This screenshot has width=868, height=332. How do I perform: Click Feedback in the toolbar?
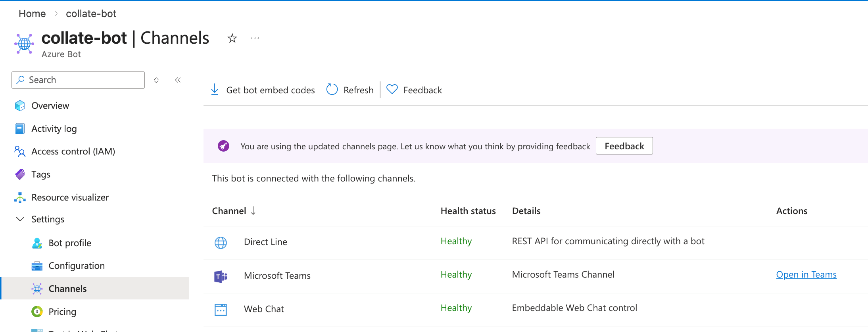tap(414, 90)
